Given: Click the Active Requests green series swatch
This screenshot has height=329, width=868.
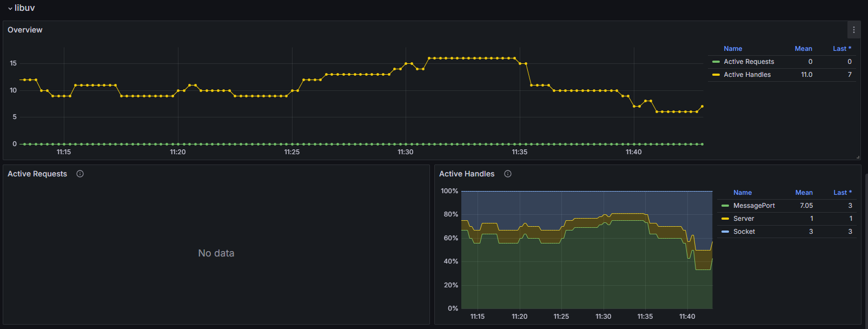Looking at the screenshot, I should [x=716, y=62].
